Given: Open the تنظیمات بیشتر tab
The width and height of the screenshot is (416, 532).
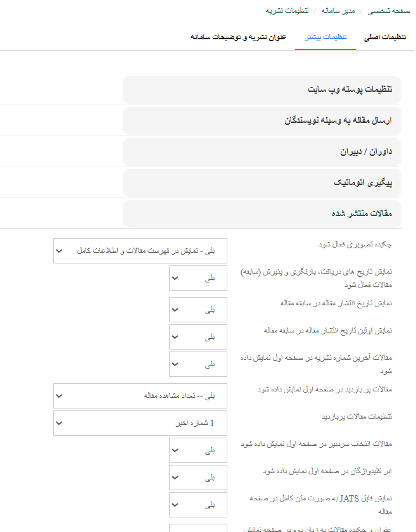Looking at the screenshot, I should (x=325, y=37).
